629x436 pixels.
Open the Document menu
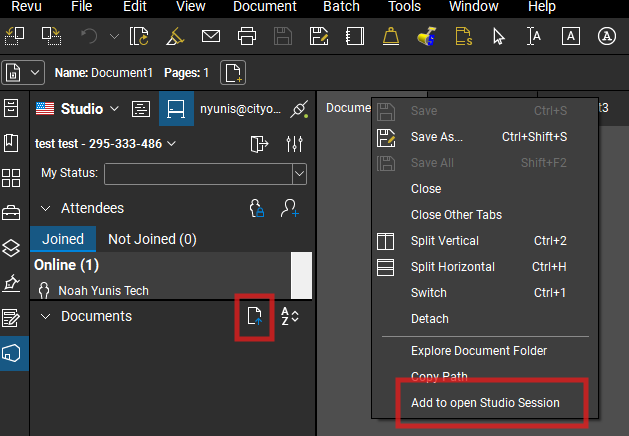coord(265,6)
